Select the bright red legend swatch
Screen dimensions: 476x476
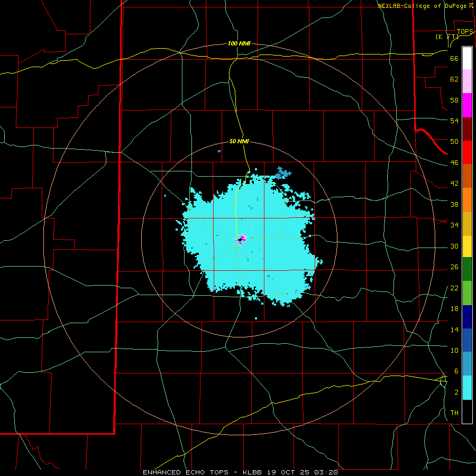[467, 152]
